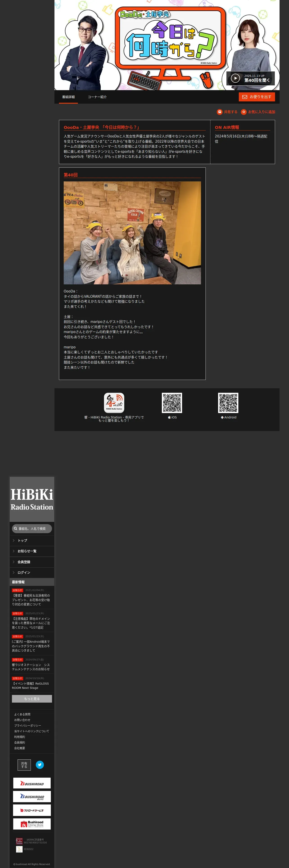Viewport: 289px width, 868px height.
Task: Open the ReGLOSS ROOM Next Stage notice
Action: pos(30,686)
